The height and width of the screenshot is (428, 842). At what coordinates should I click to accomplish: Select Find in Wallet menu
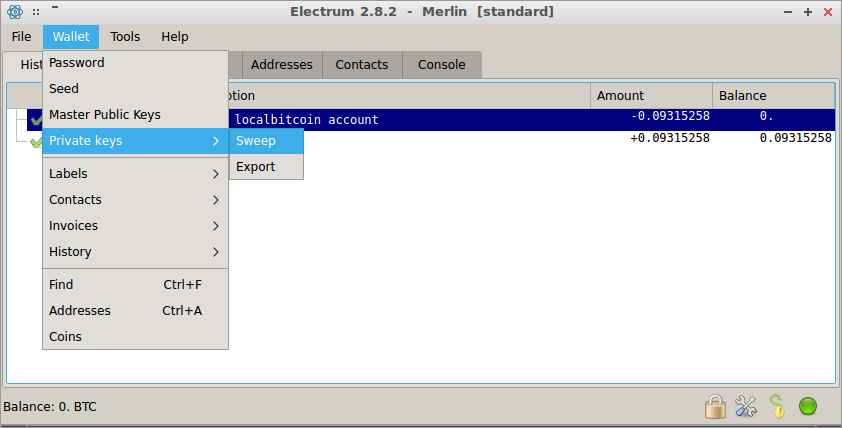135,285
